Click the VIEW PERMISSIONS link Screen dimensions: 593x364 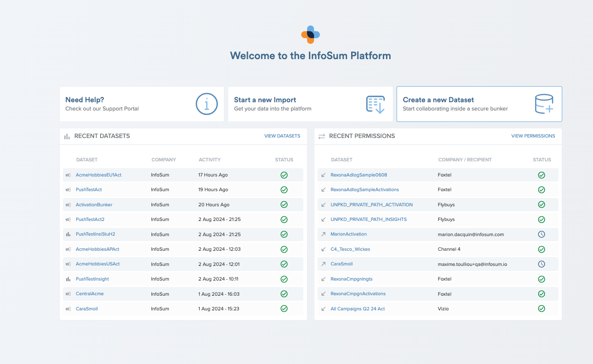tap(533, 136)
